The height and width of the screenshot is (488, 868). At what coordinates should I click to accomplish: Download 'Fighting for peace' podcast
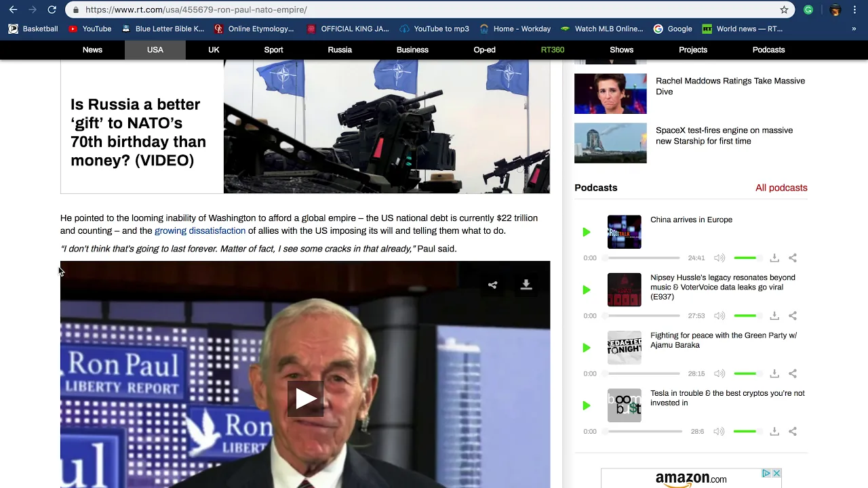coord(774,373)
